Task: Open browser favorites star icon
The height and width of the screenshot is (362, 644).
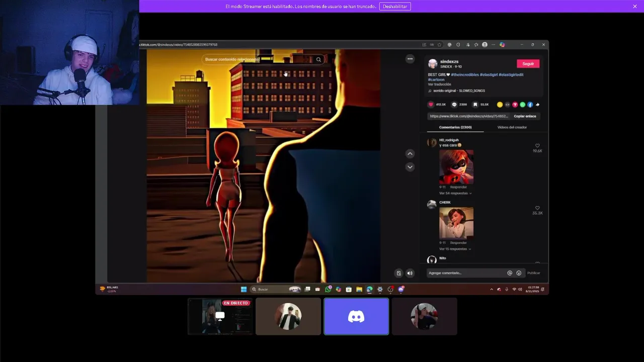Action: pos(439,45)
